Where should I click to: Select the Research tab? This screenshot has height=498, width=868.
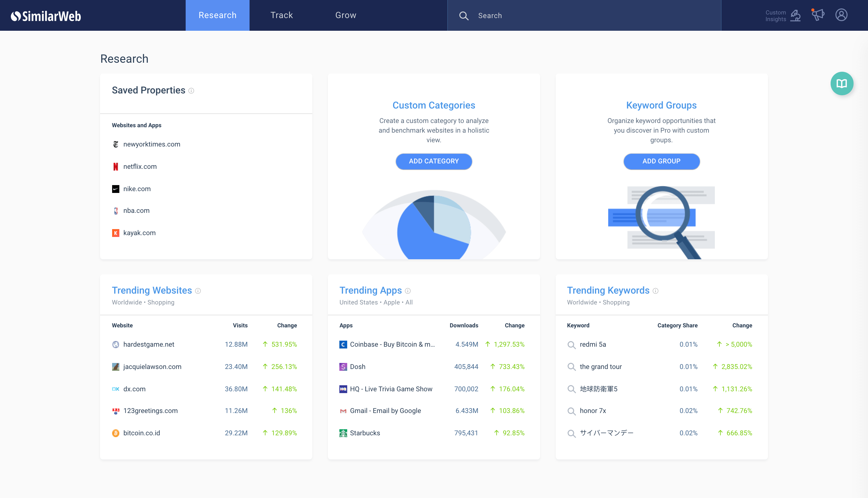217,15
